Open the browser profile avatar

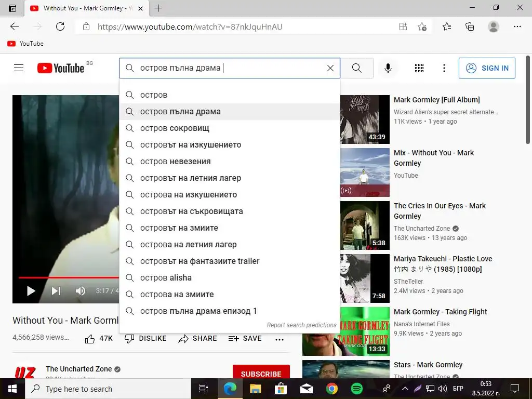pyautogui.click(x=494, y=26)
